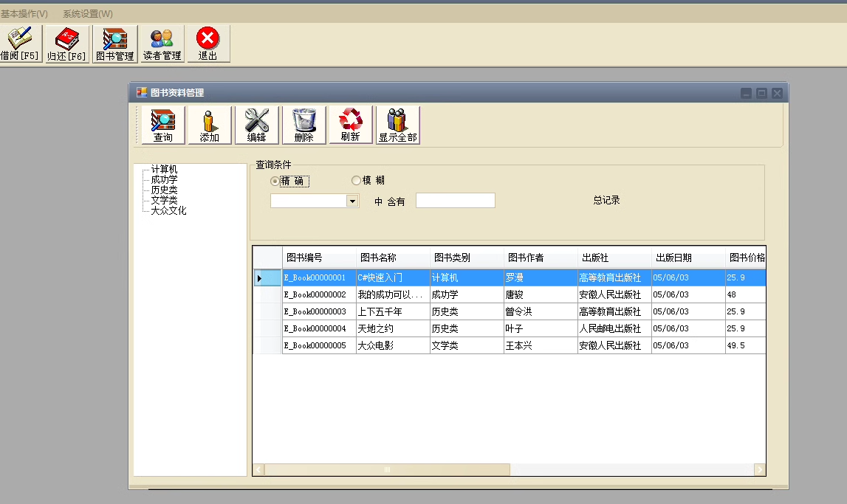Click the 编辑 edit tools button
The height and width of the screenshot is (504, 847).
[x=256, y=125]
